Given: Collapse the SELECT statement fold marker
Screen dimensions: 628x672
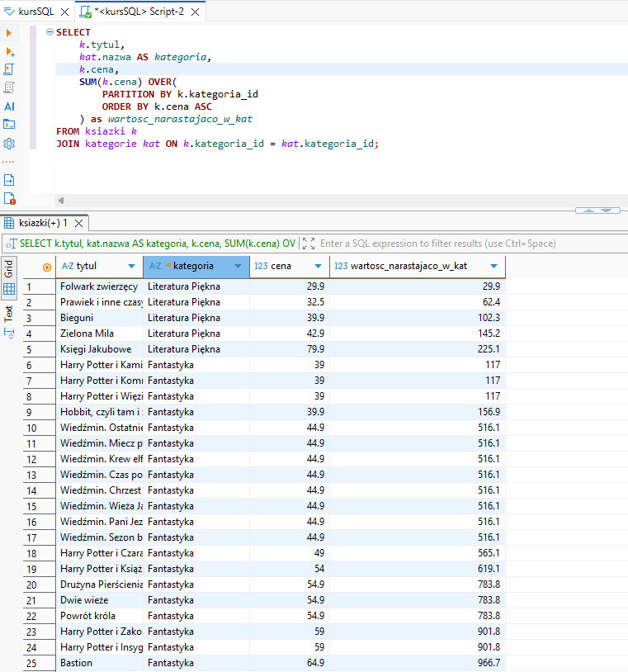Looking at the screenshot, I should point(50,32).
